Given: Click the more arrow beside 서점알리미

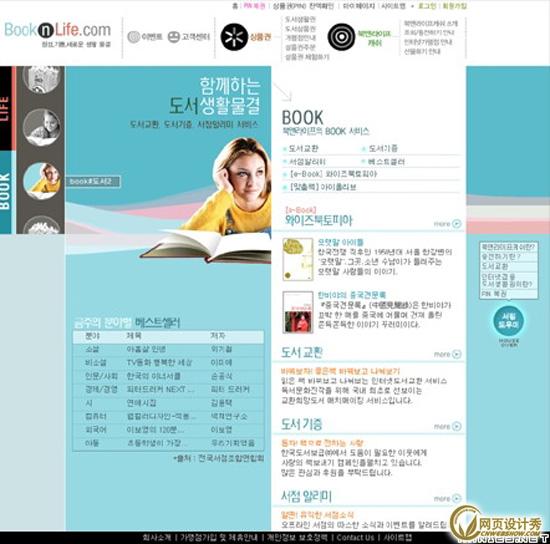Looking at the screenshot, I should point(457,498).
